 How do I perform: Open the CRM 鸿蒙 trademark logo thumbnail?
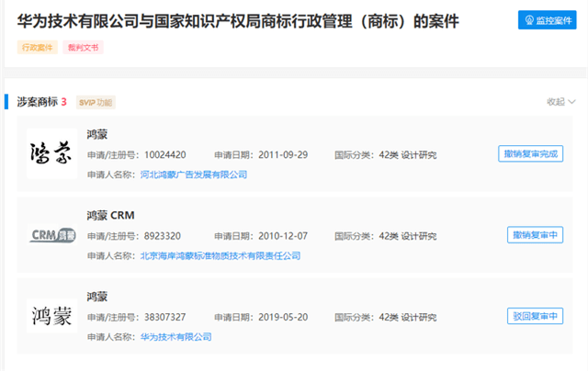point(51,235)
